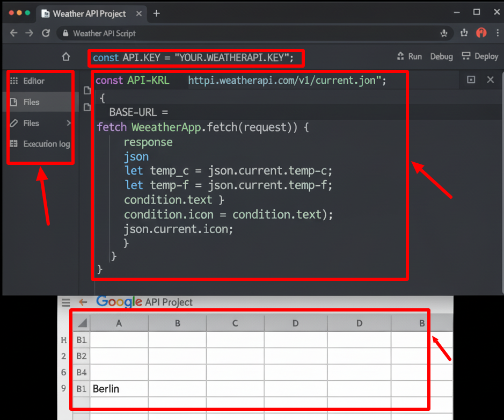The height and width of the screenshot is (420, 504).
Task: Click the address bar showing Weather API Script
Action: (254, 33)
